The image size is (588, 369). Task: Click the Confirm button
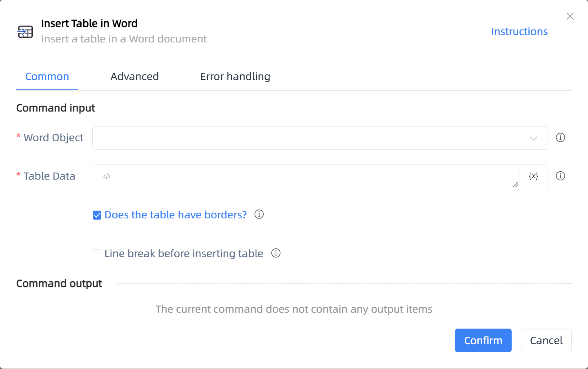pos(483,340)
